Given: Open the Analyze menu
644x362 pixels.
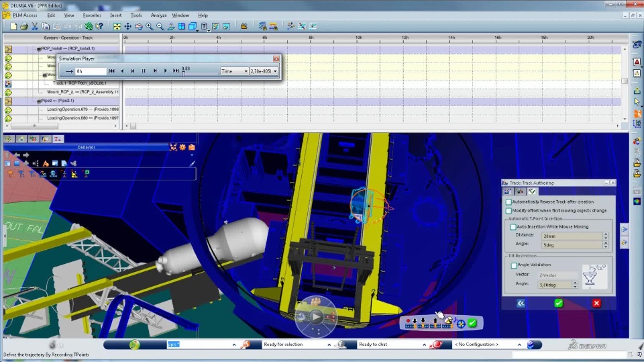Looking at the screenshot, I should pos(158,15).
